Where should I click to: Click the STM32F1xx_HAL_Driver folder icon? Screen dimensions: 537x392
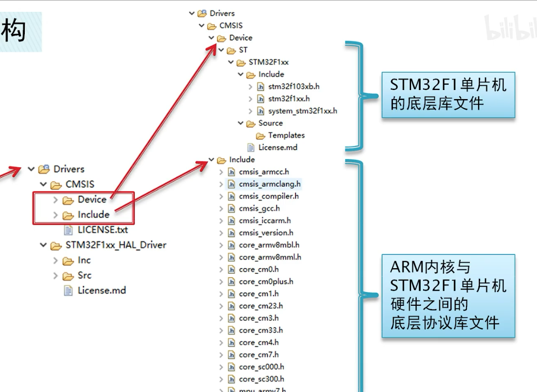point(56,246)
